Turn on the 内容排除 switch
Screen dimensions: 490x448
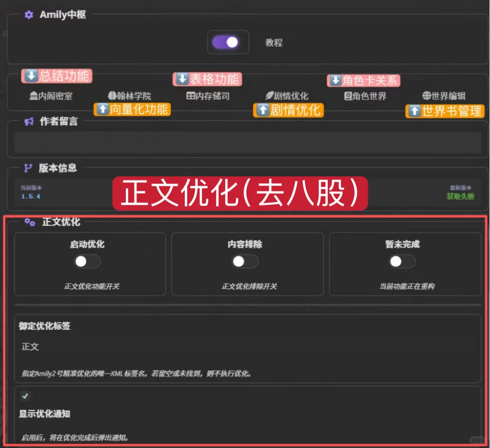[x=245, y=261]
